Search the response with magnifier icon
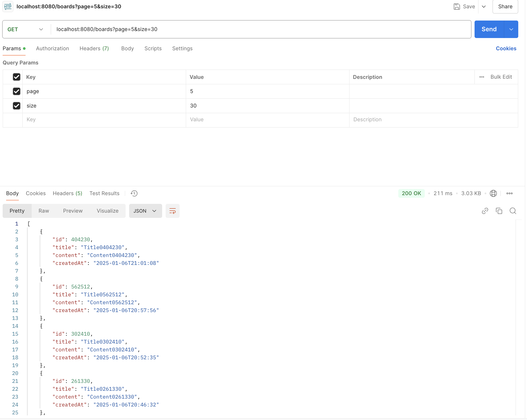The image size is (527, 420). pos(513,211)
